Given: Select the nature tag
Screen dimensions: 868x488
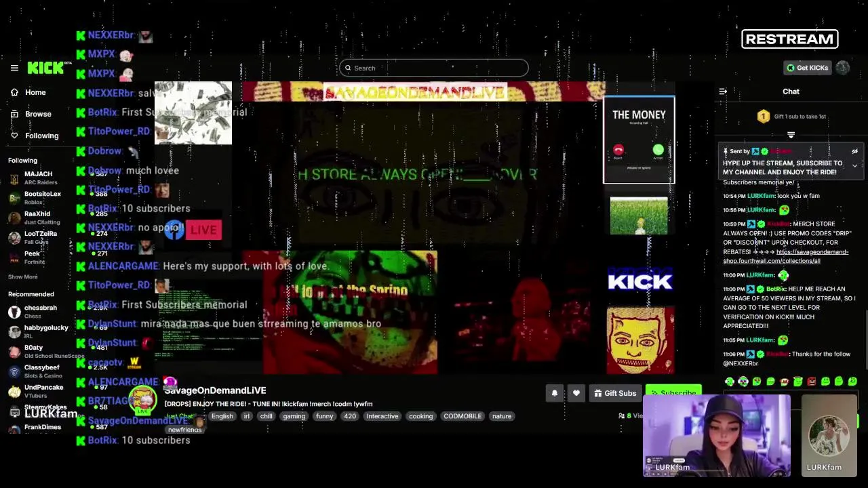Looking at the screenshot, I should coord(502,416).
